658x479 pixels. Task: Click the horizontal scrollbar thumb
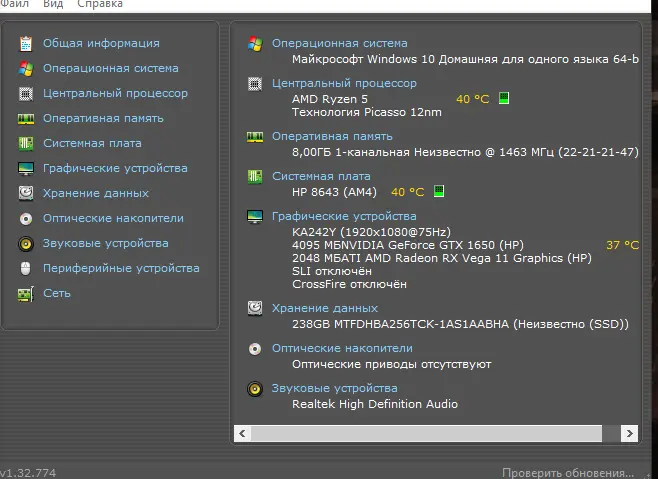pos(426,433)
